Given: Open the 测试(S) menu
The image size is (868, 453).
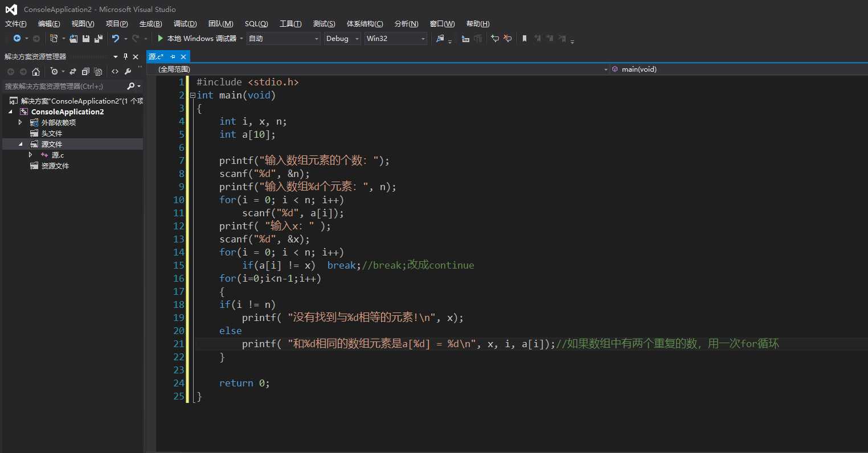Looking at the screenshot, I should (324, 23).
